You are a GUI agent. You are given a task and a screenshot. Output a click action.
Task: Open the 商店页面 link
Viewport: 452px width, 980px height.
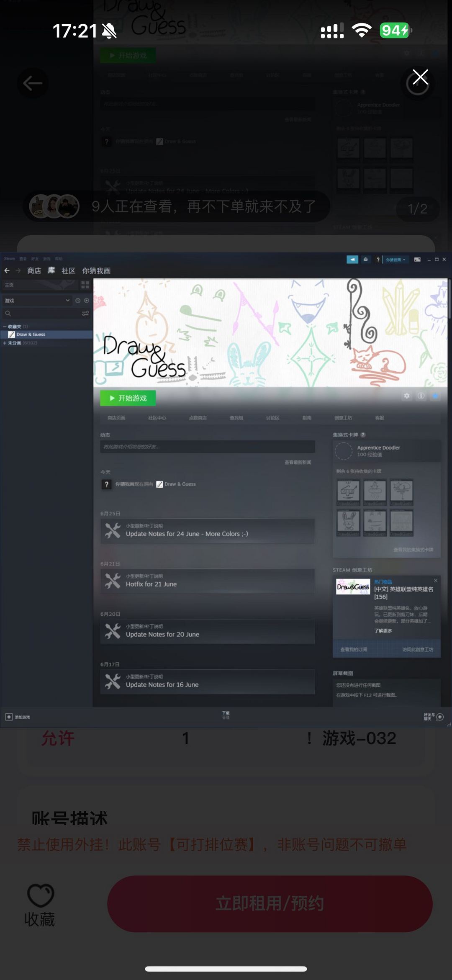(116, 418)
